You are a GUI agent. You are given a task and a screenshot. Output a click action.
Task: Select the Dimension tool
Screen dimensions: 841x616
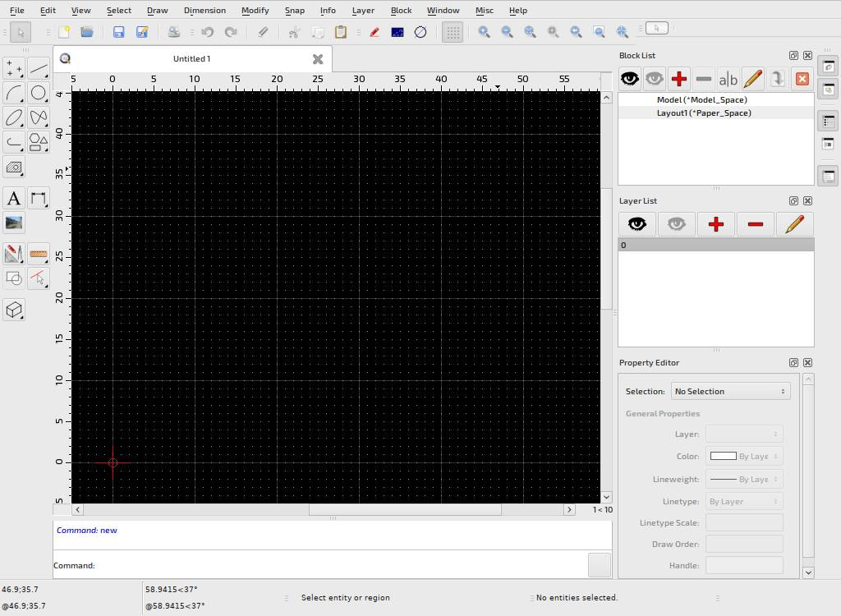click(39, 198)
